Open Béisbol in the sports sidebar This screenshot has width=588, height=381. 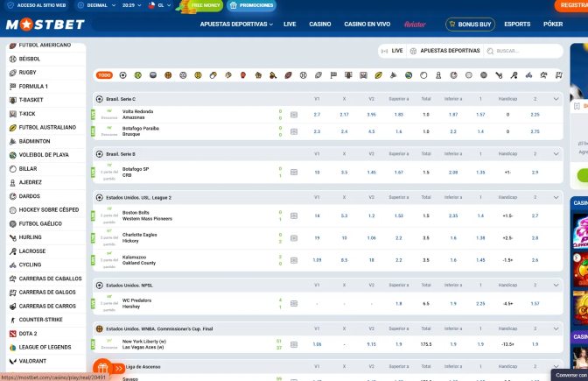45,59
